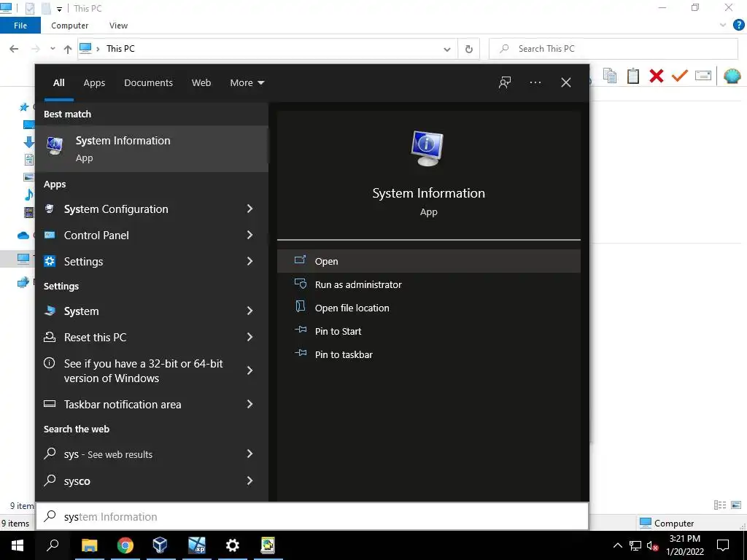Launch Google Chrome from the taskbar
Viewport: 747px width, 560px height.
(125, 545)
